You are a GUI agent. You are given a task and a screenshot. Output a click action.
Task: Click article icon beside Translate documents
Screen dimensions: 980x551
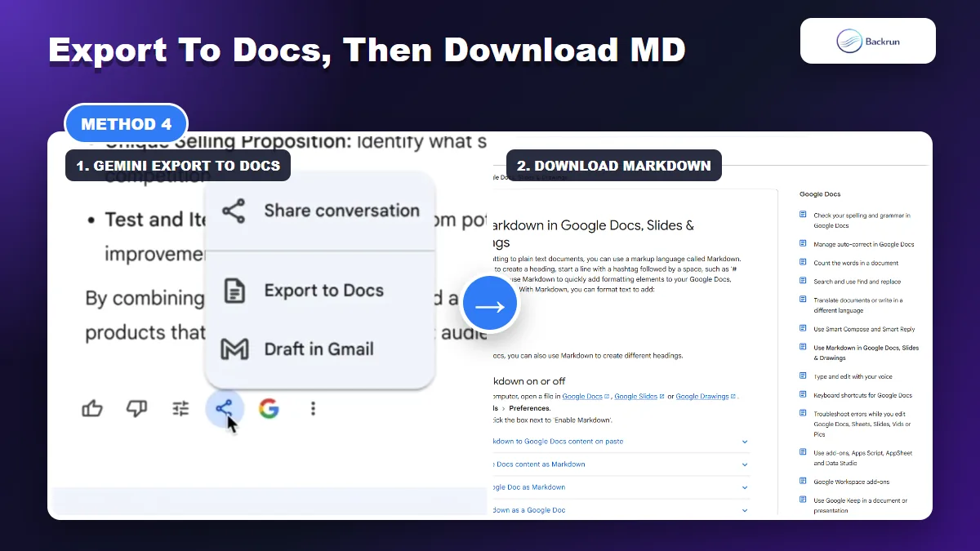pyautogui.click(x=804, y=300)
